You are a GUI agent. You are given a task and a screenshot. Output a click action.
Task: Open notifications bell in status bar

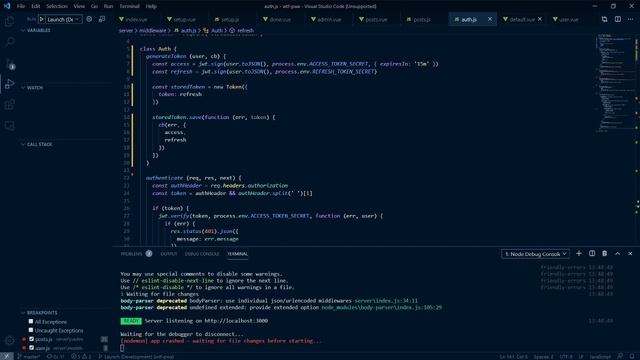[x=632, y=356]
